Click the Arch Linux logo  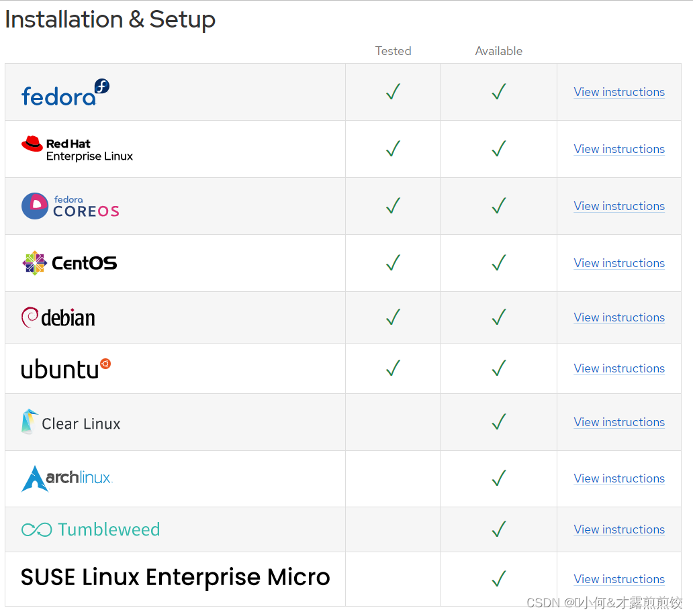67,478
